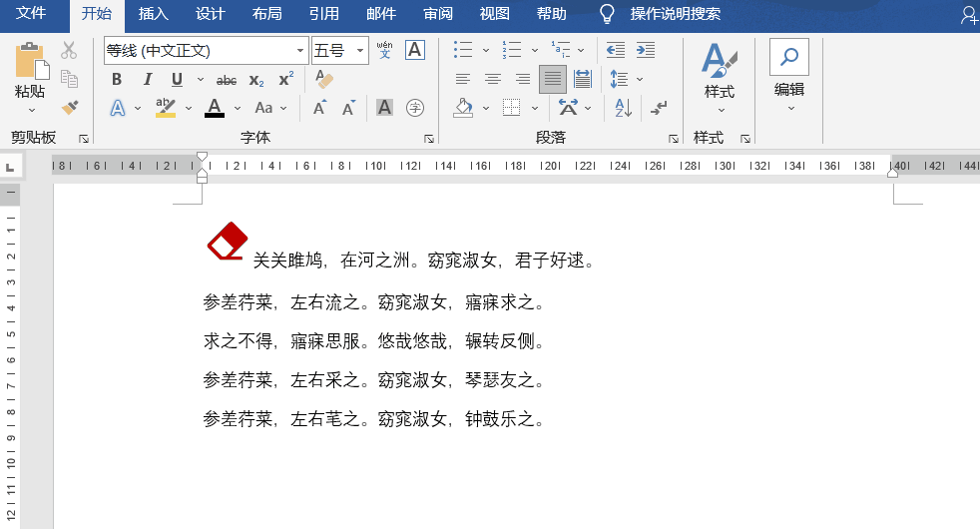980x529 pixels.
Task: Click Line Spacing icon
Action: point(619,79)
